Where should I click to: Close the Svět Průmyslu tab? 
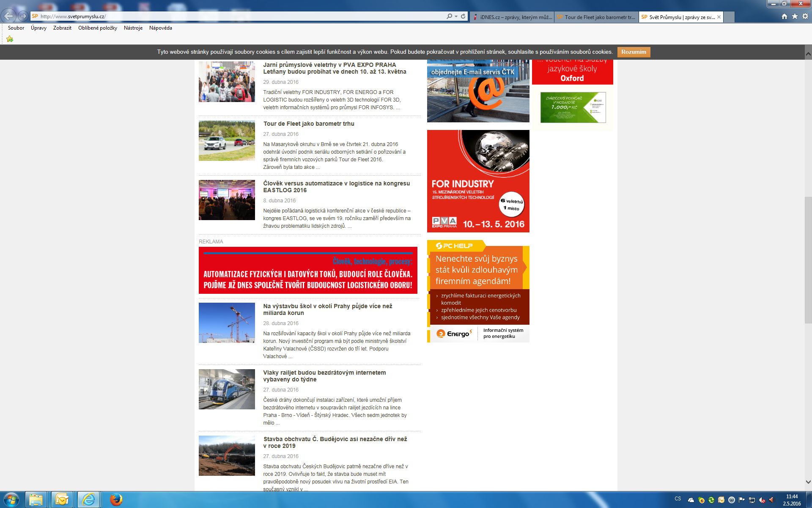coord(719,17)
